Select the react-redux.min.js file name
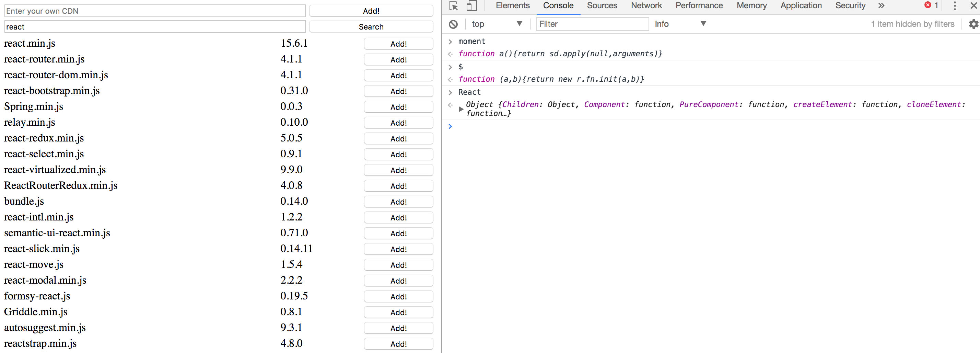Screen dimensions: 980x353 44,138
